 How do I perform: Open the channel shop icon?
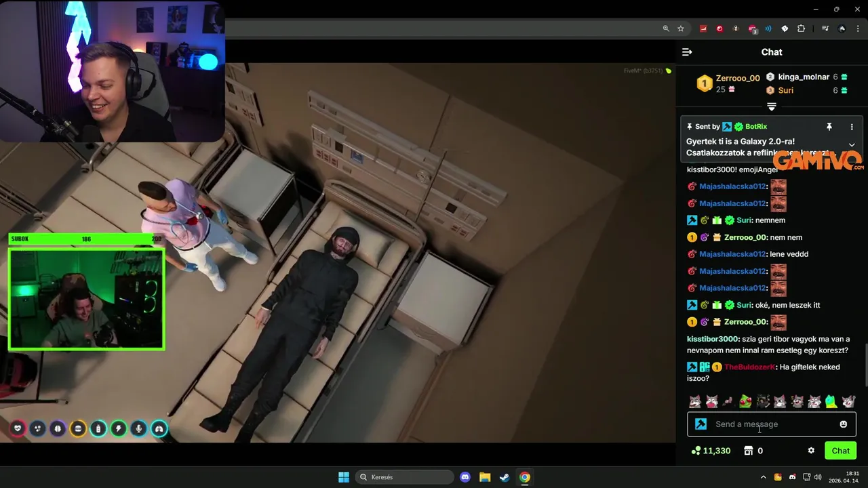(749, 451)
